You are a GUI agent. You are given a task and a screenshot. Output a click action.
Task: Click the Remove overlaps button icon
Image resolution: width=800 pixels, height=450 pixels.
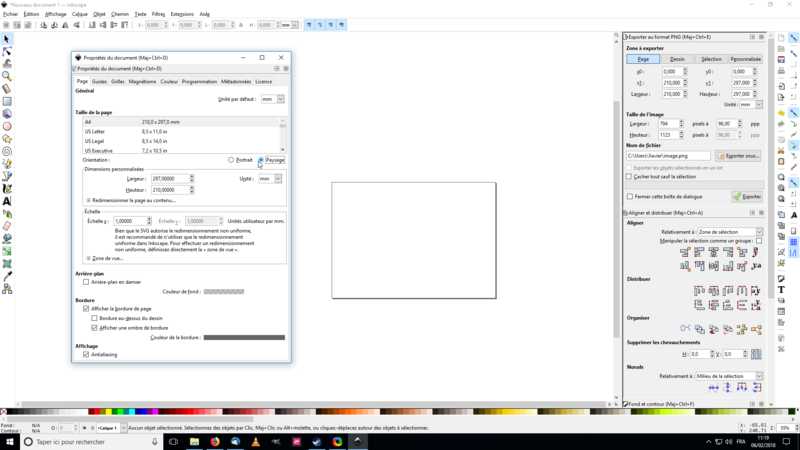[756, 354]
